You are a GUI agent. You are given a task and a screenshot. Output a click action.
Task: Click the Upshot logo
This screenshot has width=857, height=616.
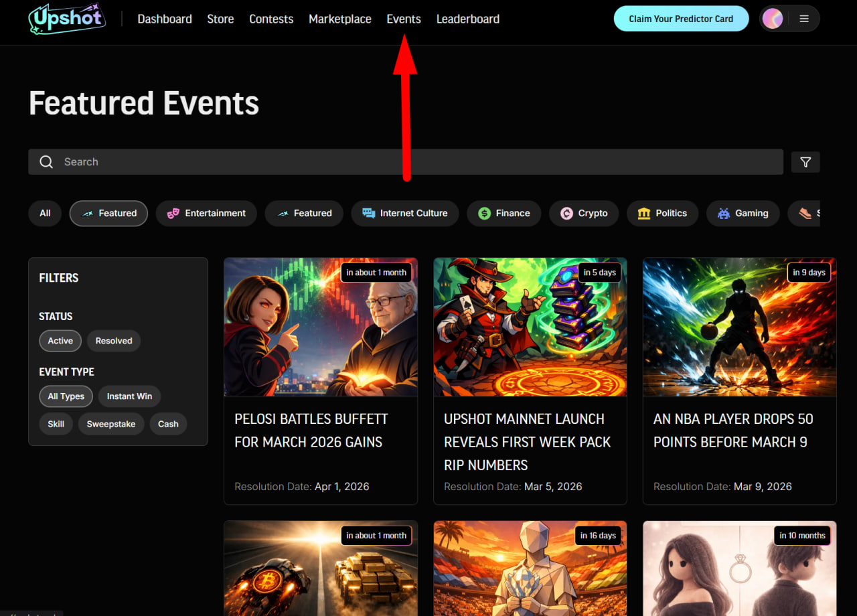click(67, 19)
